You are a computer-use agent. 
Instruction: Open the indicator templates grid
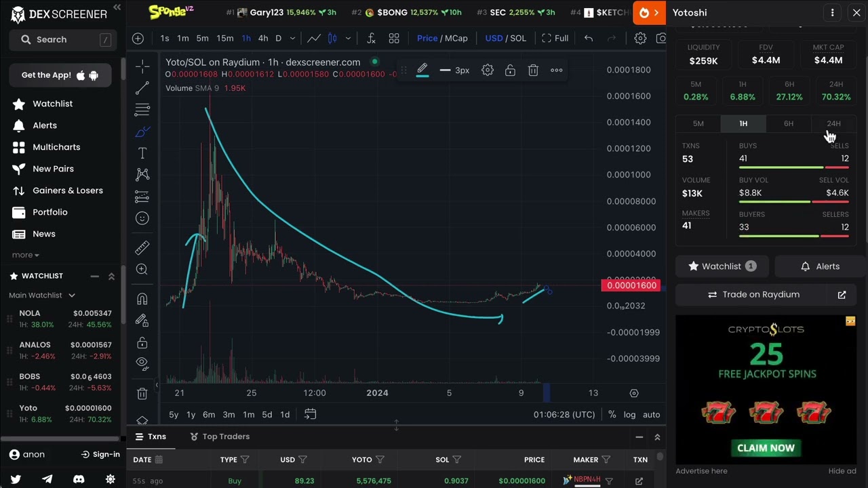(394, 39)
